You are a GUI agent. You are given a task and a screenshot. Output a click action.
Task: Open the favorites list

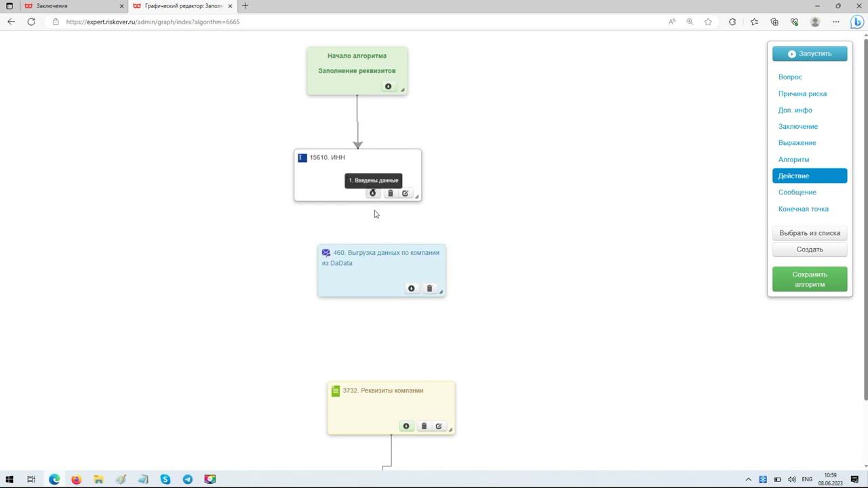[754, 22]
